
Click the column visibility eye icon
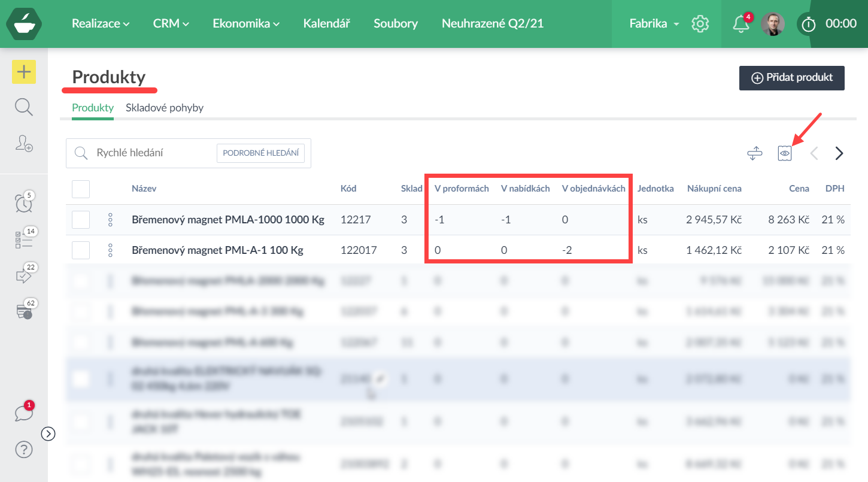pyautogui.click(x=785, y=153)
